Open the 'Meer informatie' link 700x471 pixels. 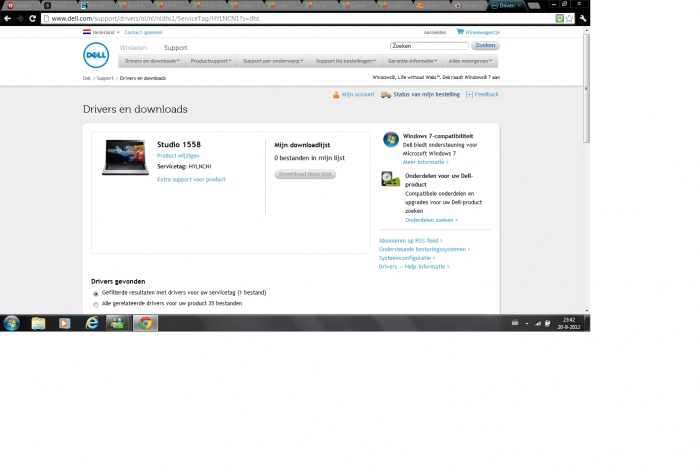tap(425, 162)
